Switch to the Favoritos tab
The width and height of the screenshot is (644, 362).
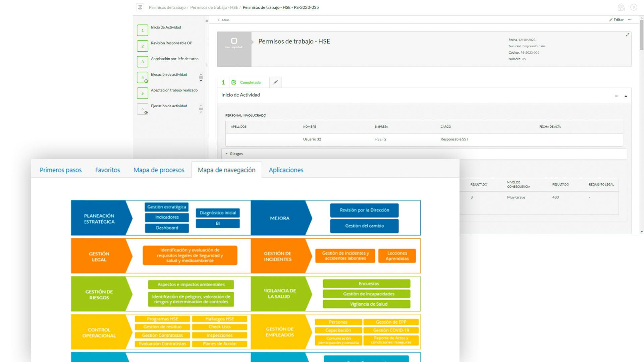click(x=107, y=170)
